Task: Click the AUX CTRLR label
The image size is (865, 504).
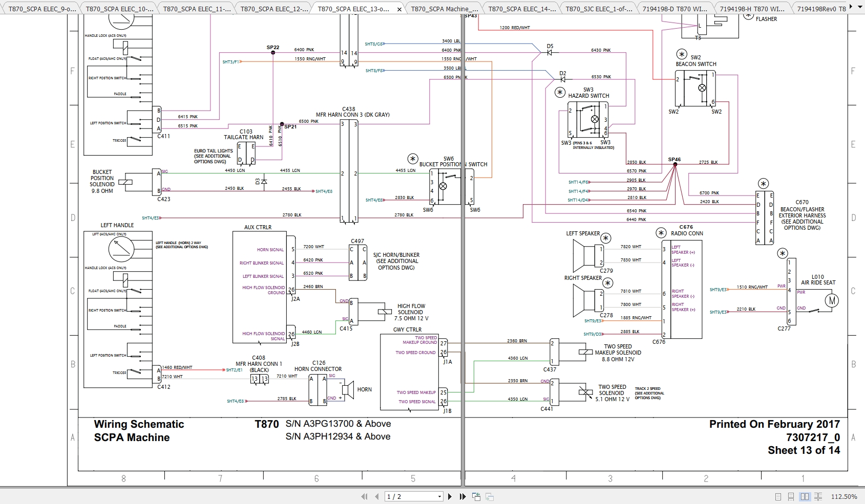Action: tap(258, 227)
